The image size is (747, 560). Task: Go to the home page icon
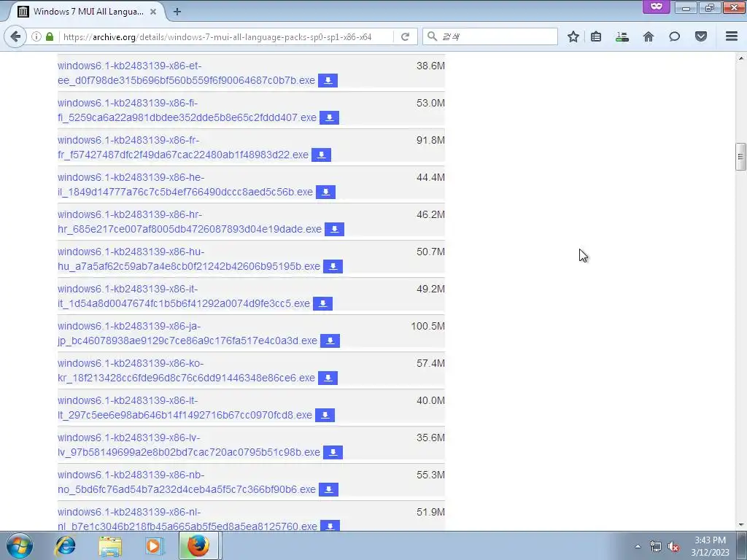[649, 36]
